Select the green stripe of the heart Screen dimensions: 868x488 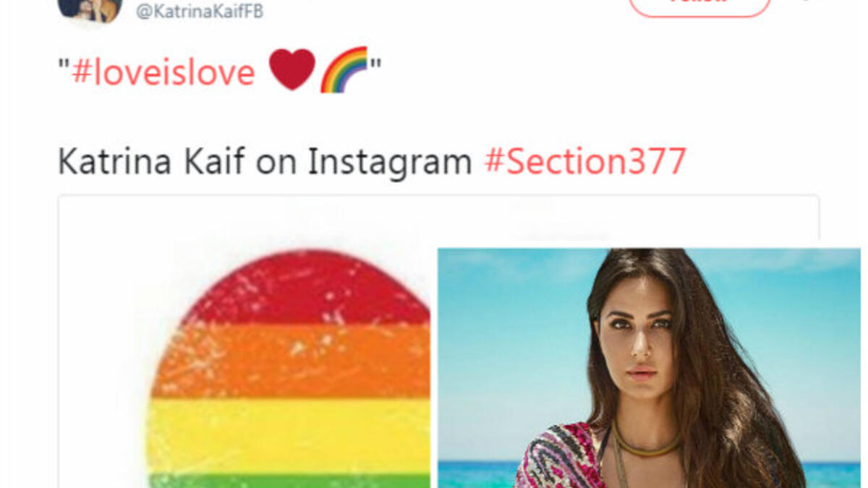289,481
